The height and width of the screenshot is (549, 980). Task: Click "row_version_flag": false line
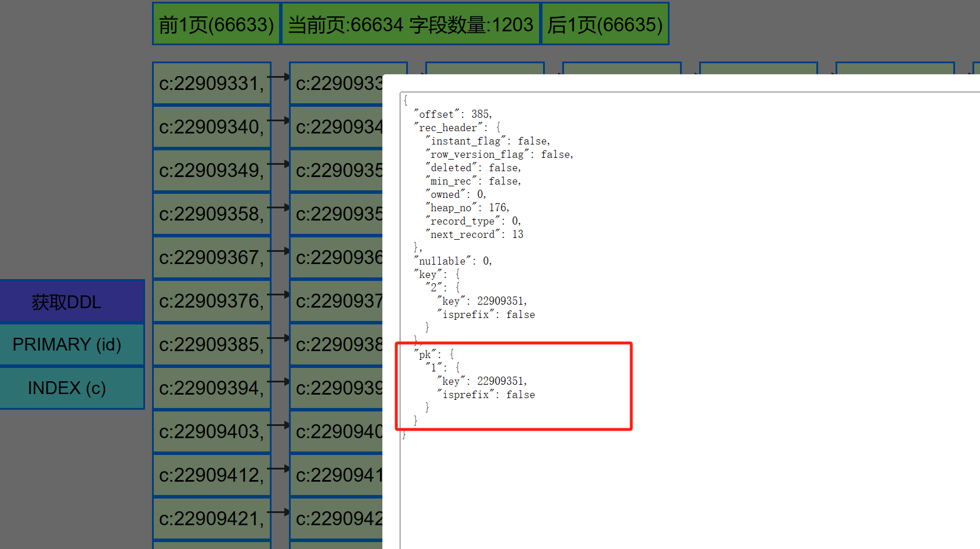pos(499,154)
